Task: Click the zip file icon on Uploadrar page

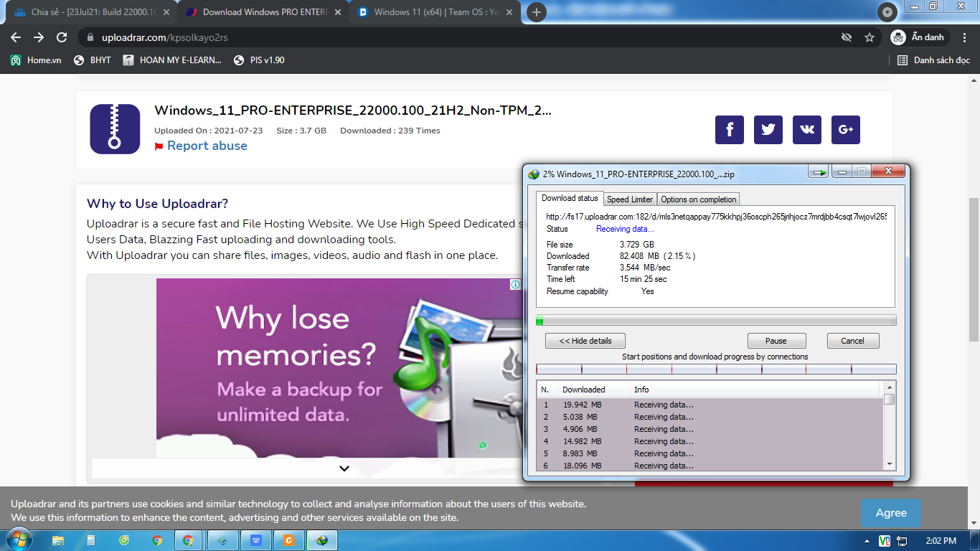Action: click(x=115, y=129)
